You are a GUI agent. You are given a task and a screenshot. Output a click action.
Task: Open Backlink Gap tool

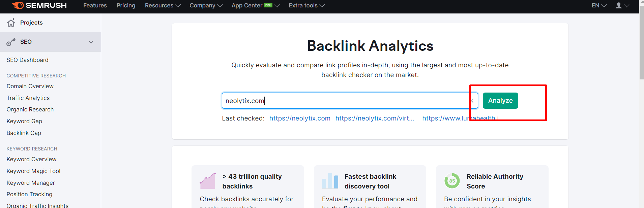[x=24, y=133]
